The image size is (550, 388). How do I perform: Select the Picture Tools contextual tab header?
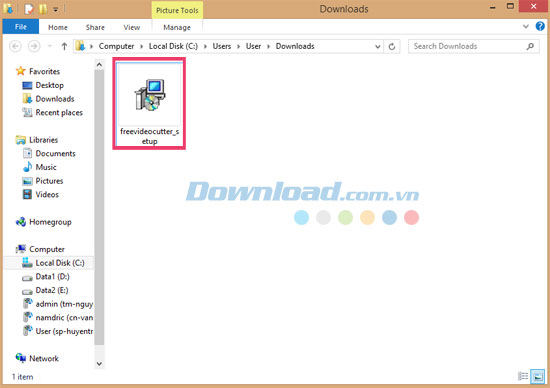click(177, 10)
